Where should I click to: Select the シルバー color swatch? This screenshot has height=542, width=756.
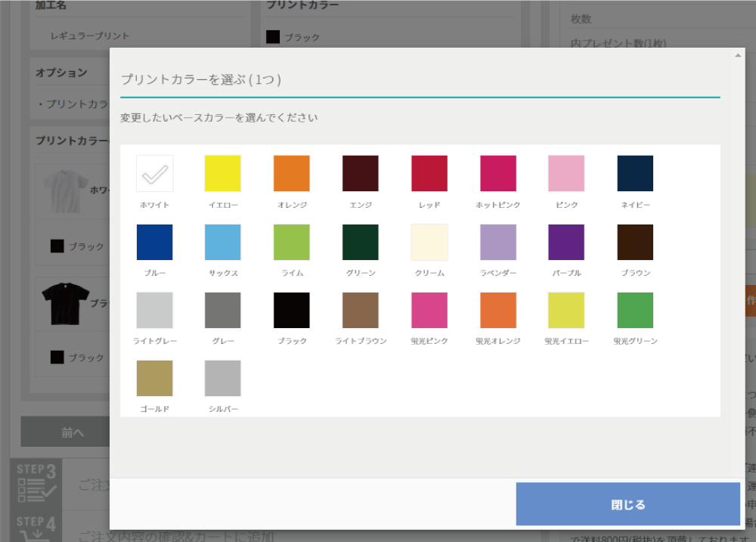pos(223,378)
